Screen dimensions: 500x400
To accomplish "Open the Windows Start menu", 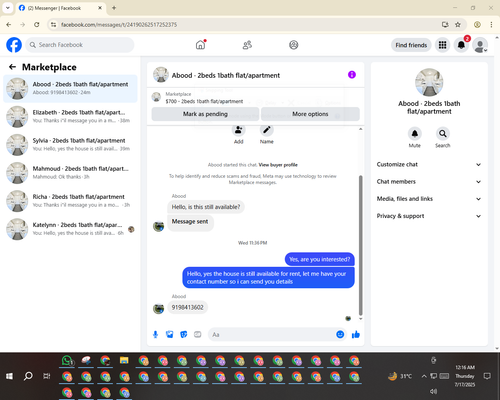I will tap(9, 376).
